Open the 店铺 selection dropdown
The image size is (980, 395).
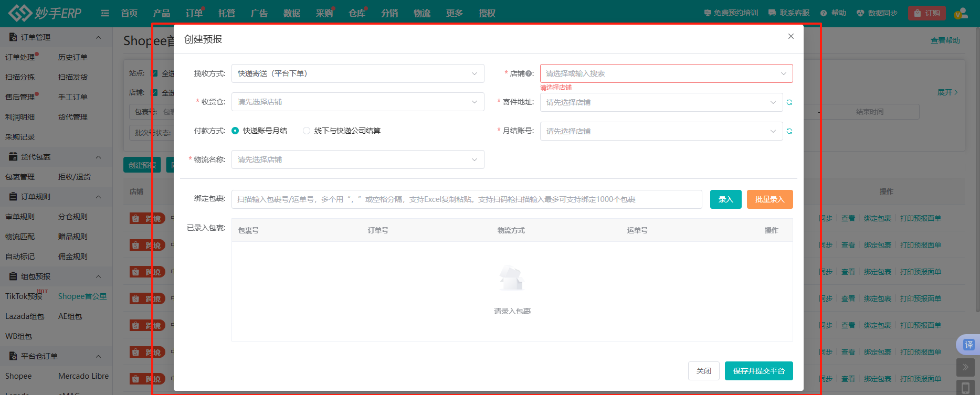click(666, 73)
